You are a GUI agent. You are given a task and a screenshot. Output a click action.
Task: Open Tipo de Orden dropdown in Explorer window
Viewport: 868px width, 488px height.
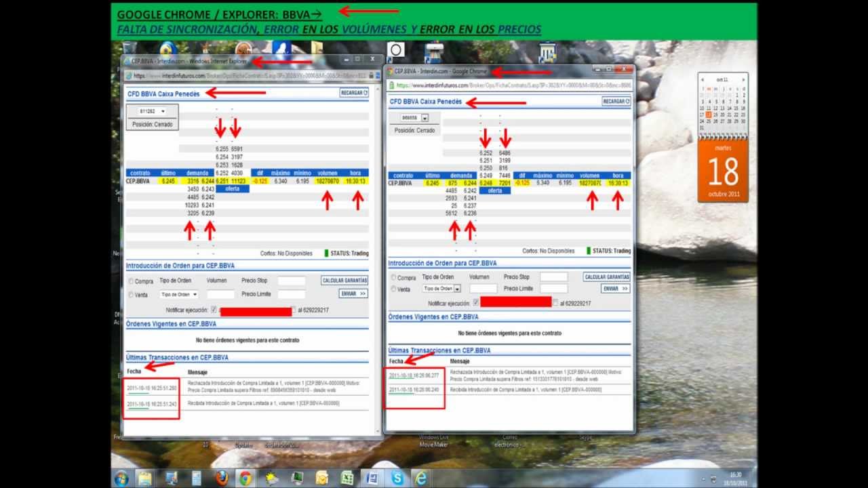[x=179, y=295]
